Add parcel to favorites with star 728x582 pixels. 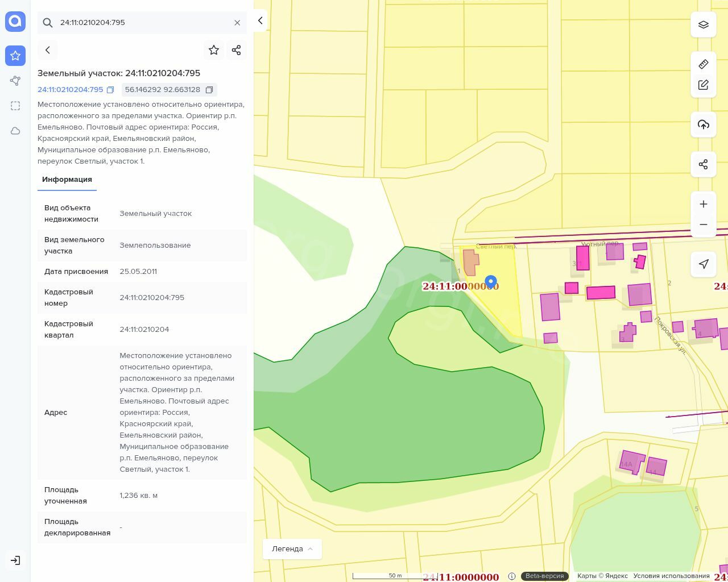pyautogui.click(x=214, y=50)
